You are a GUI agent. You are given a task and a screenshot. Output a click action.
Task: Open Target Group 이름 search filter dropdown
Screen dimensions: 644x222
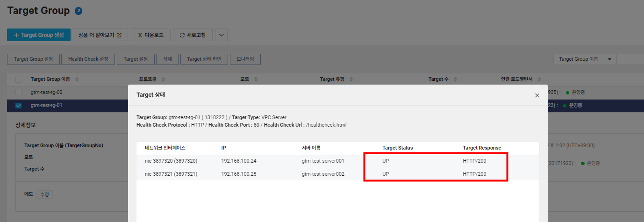[x=585, y=59]
